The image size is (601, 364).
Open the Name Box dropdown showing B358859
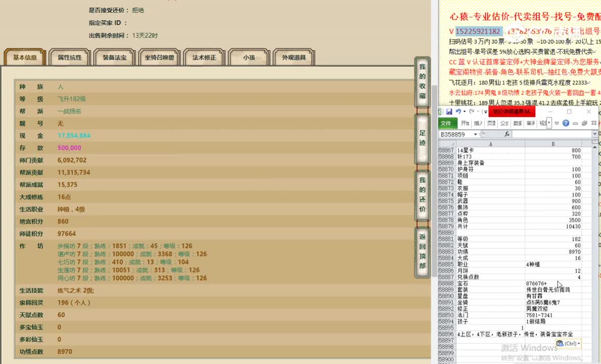click(x=476, y=134)
